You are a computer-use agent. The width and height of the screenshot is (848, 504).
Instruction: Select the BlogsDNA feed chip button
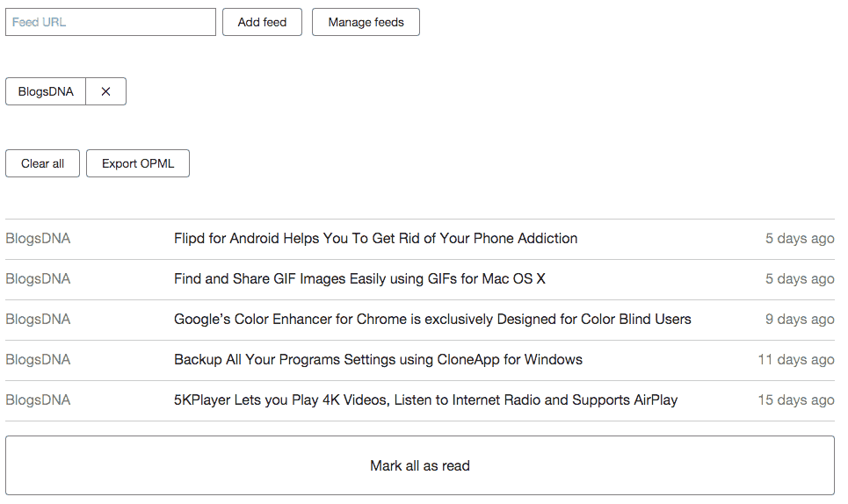[x=46, y=91]
